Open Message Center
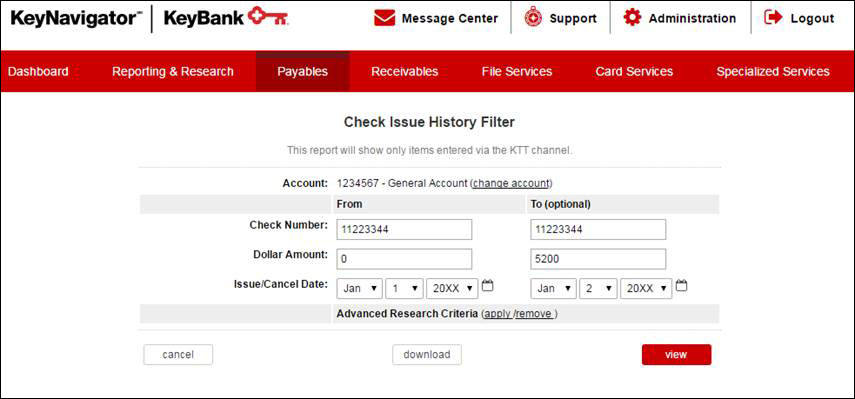Viewport: 855px width, 399px height. 450,19
